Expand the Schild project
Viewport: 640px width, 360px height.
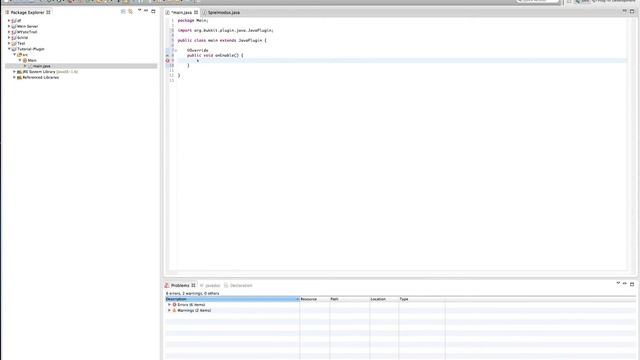9,38
